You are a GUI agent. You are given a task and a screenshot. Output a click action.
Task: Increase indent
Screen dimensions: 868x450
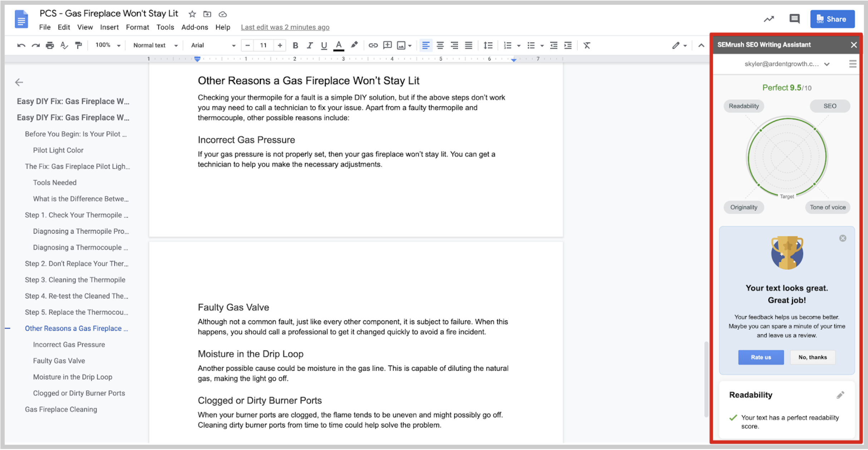[x=568, y=45]
